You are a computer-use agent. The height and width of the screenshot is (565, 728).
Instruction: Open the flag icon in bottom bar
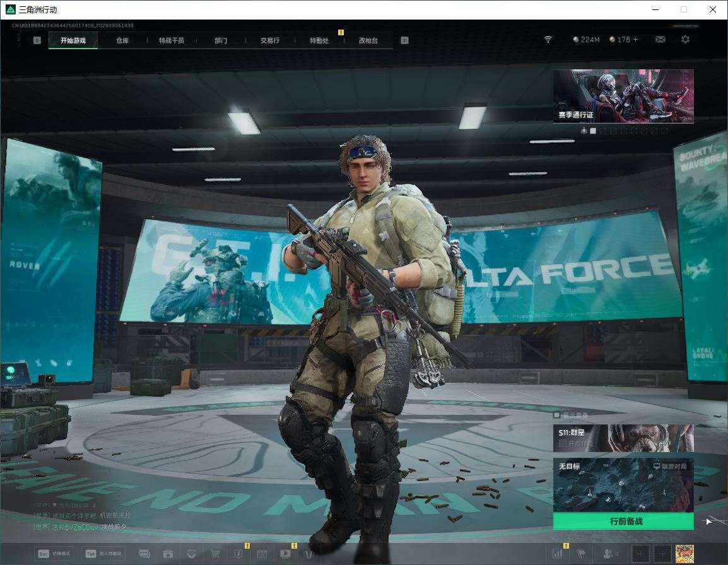581,554
